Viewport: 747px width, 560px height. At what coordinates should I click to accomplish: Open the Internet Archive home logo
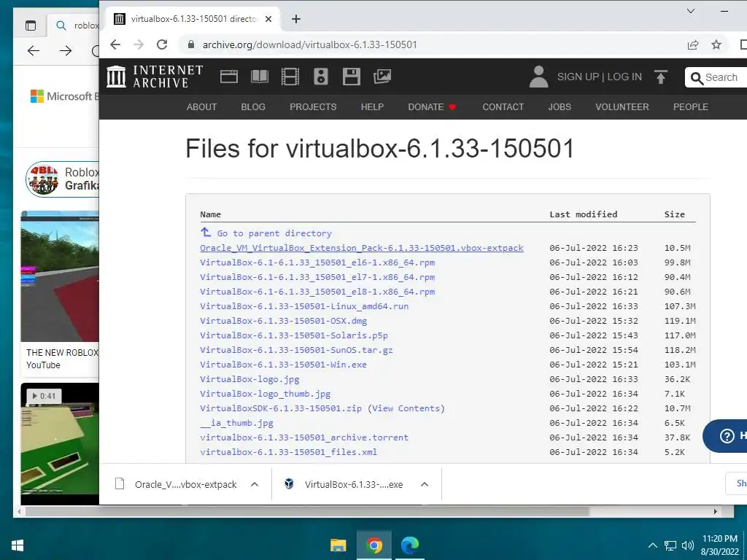coord(155,77)
